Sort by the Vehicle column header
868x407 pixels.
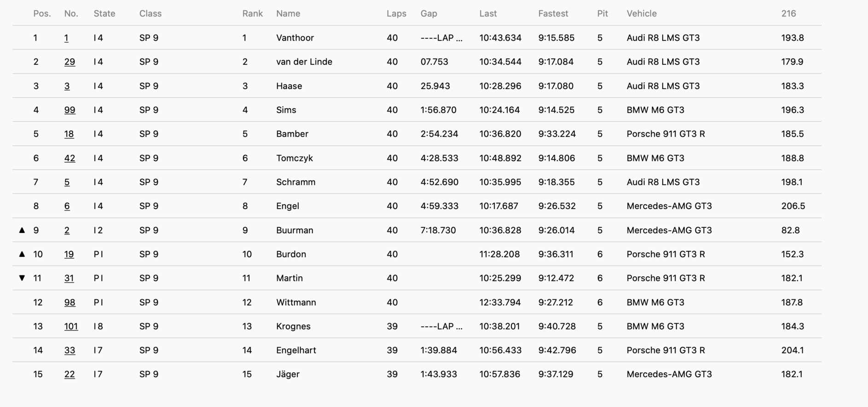(642, 13)
